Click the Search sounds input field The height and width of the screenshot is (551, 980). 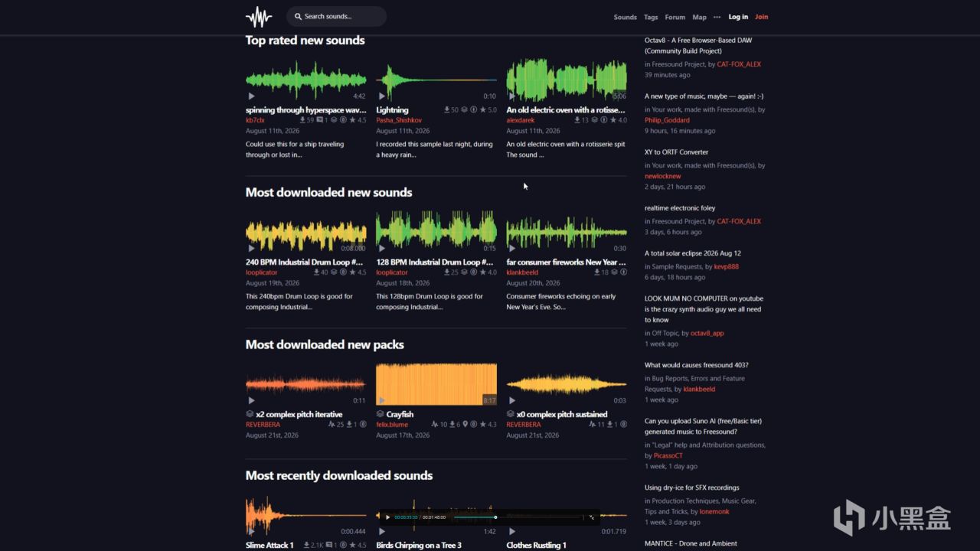pyautogui.click(x=336, y=16)
